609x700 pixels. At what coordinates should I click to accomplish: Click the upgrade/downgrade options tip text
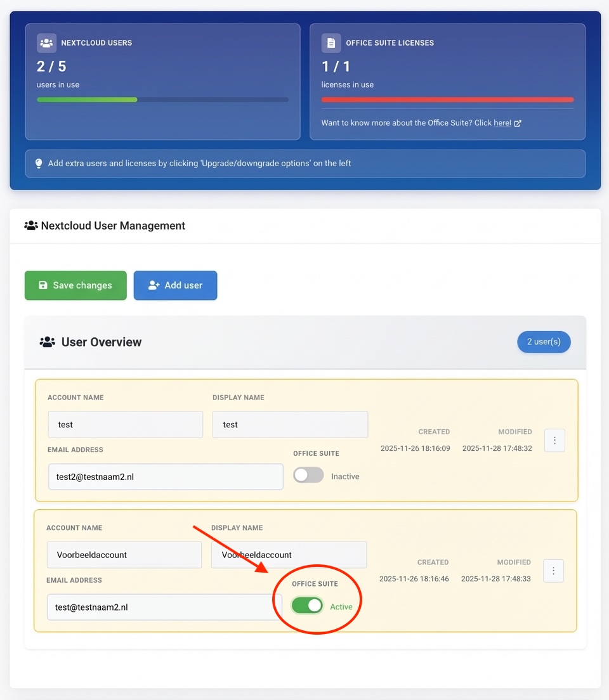[x=199, y=164]
